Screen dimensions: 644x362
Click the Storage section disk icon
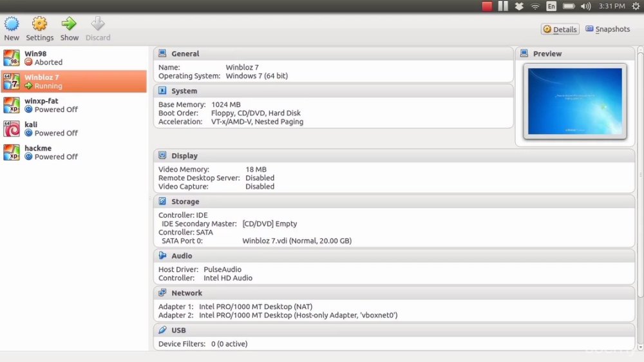[162, 202]
